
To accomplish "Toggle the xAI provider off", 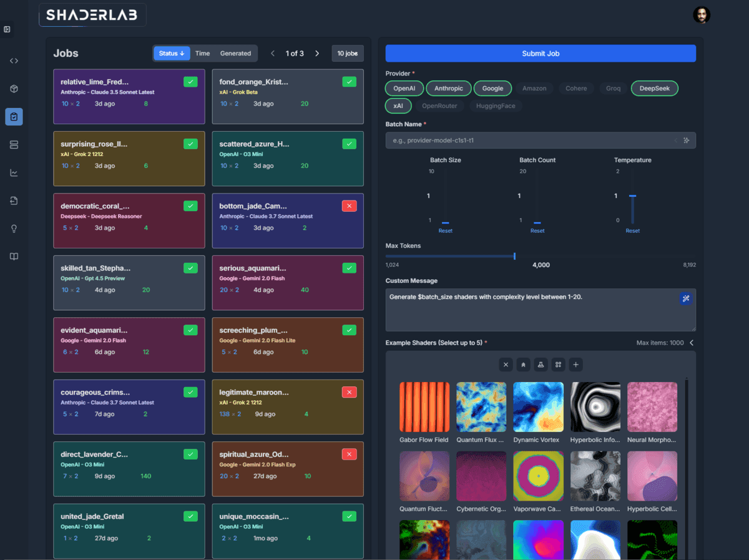I will [398, 106].
